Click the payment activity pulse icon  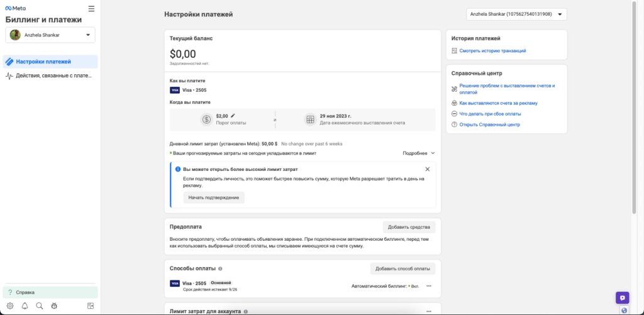click(9, 76)
